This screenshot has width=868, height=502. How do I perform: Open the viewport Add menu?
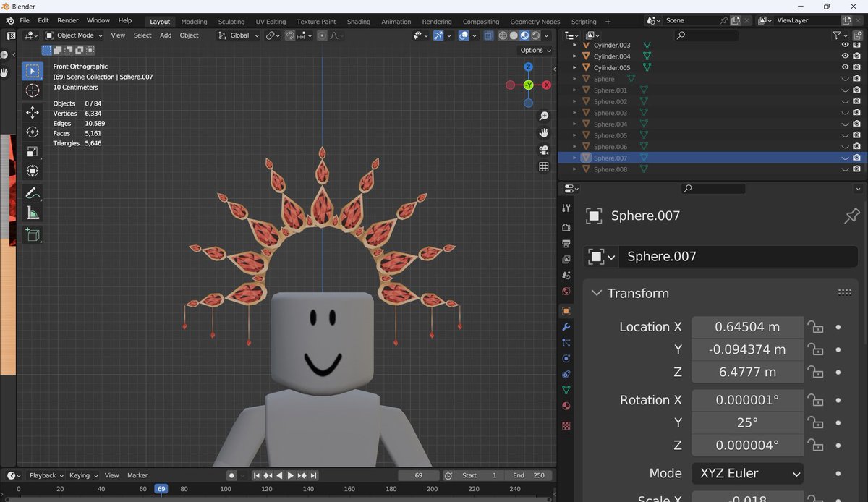click(x=166, y=35)
